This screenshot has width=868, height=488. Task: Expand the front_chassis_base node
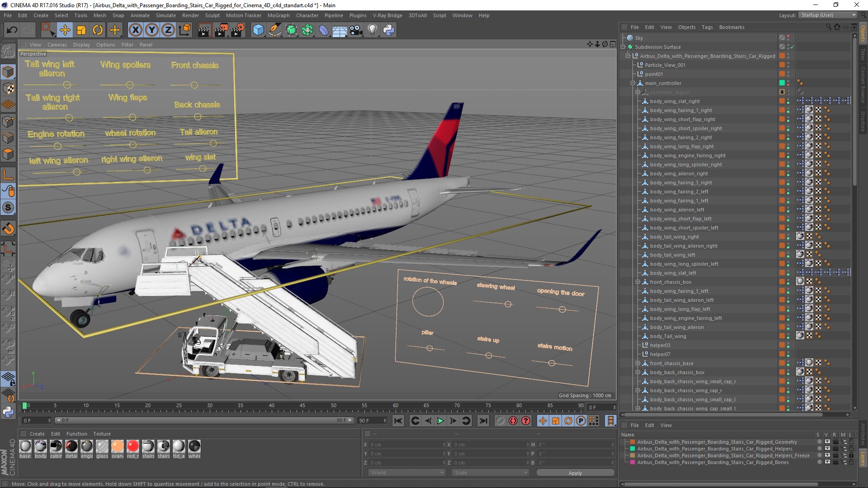click(x=638, y=363)
